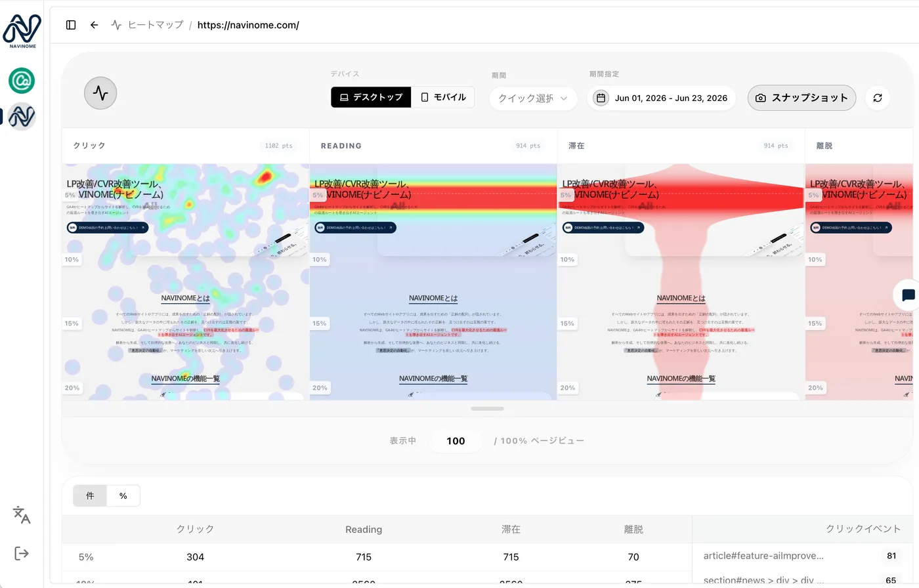Open the NAVINOME logo home
Image resolution: width=919 pixels, height=588 pixels.
[x=22, y=31]
